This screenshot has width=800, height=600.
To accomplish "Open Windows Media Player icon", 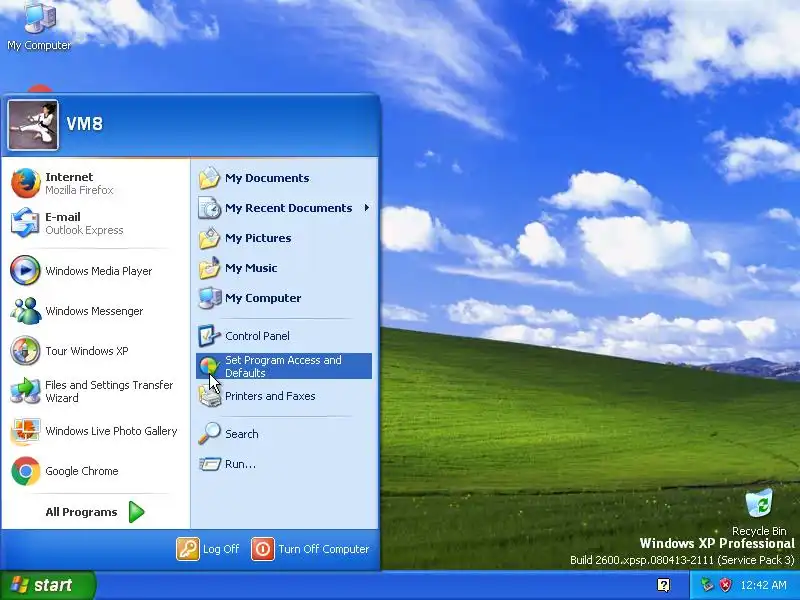I will [x=25, y=270].
